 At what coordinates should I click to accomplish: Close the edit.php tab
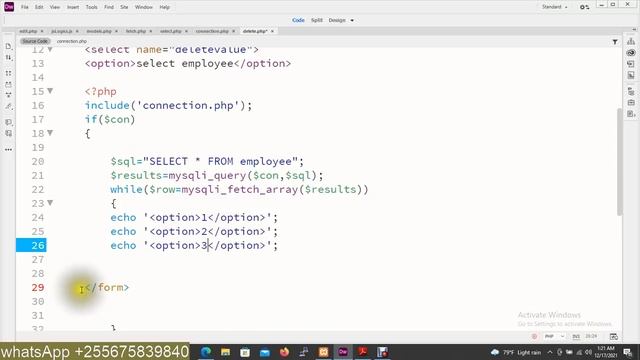42,31
